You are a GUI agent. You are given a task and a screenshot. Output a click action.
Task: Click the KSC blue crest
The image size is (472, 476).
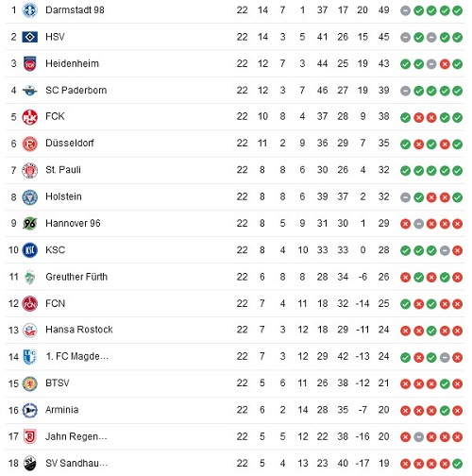30,250
